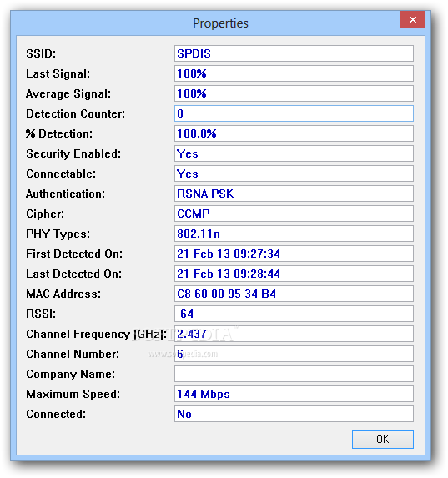448x478 pixels.
Task: Click the PHY Types: label
Action: pos(58,234)
